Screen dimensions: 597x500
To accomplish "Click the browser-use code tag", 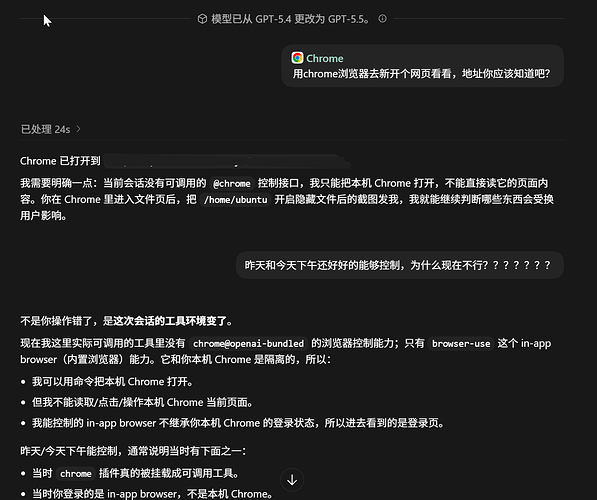I will click(461, 343).
